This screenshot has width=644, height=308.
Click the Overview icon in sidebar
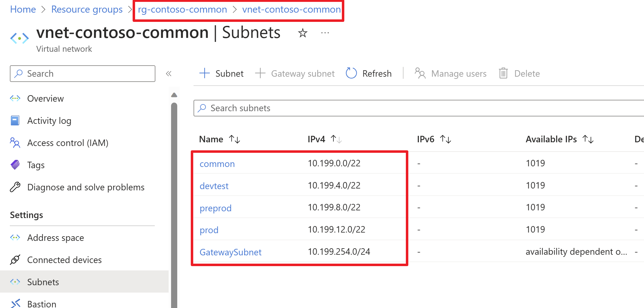15,99
